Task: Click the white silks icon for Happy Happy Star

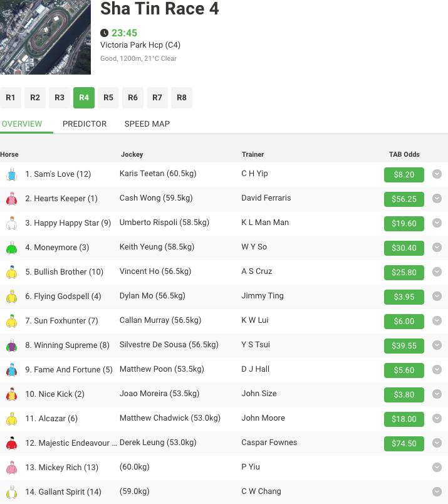Action: pyautogui.click(x=11, y=223)
